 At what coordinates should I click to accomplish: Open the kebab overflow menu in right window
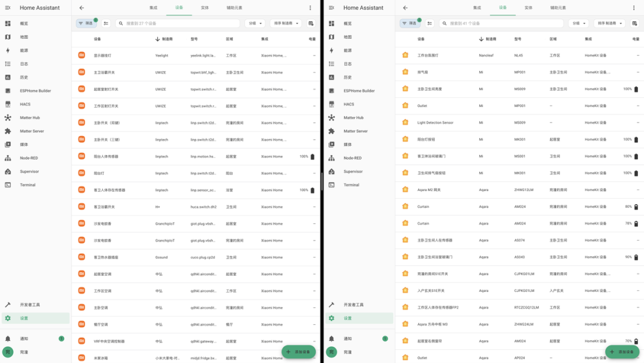(x=634, y=8)
